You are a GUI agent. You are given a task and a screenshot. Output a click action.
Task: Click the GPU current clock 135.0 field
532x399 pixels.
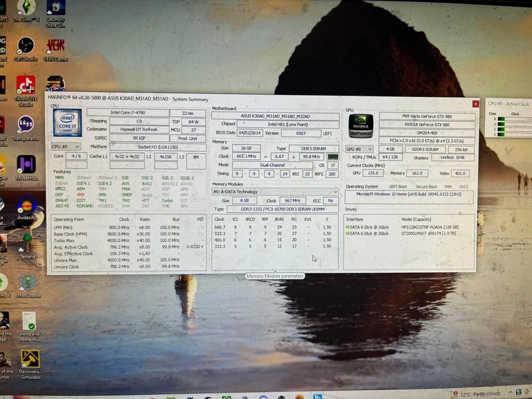pyautogui.click(x=373, y=173)
